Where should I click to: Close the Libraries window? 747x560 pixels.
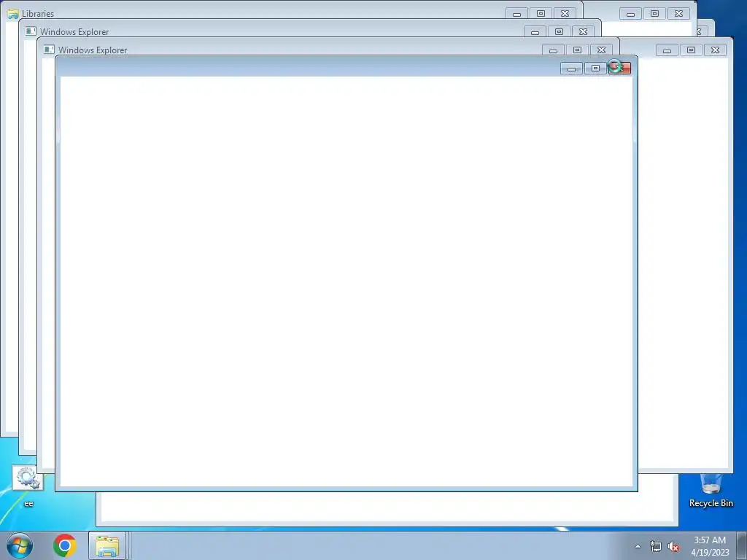coord(565,14)
